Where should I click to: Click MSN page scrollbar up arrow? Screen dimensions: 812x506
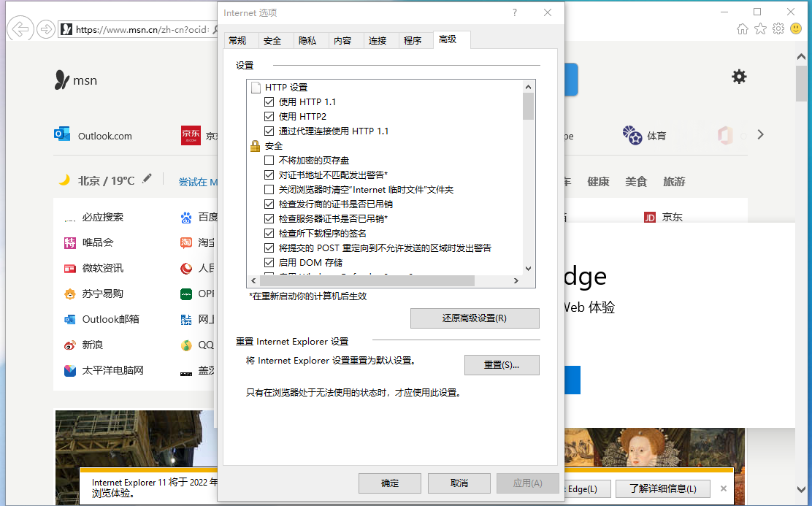point(801,56)
